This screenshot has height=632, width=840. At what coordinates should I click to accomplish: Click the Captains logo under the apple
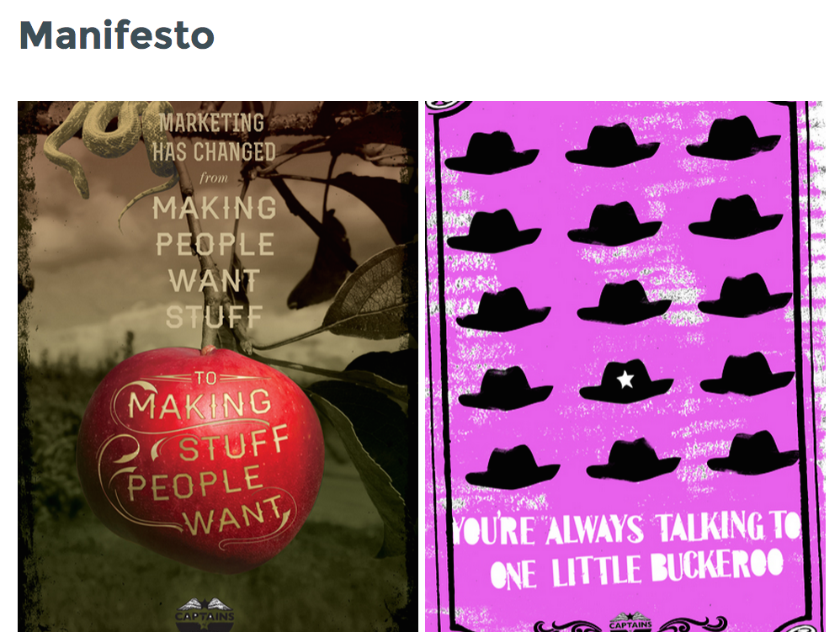205,615
